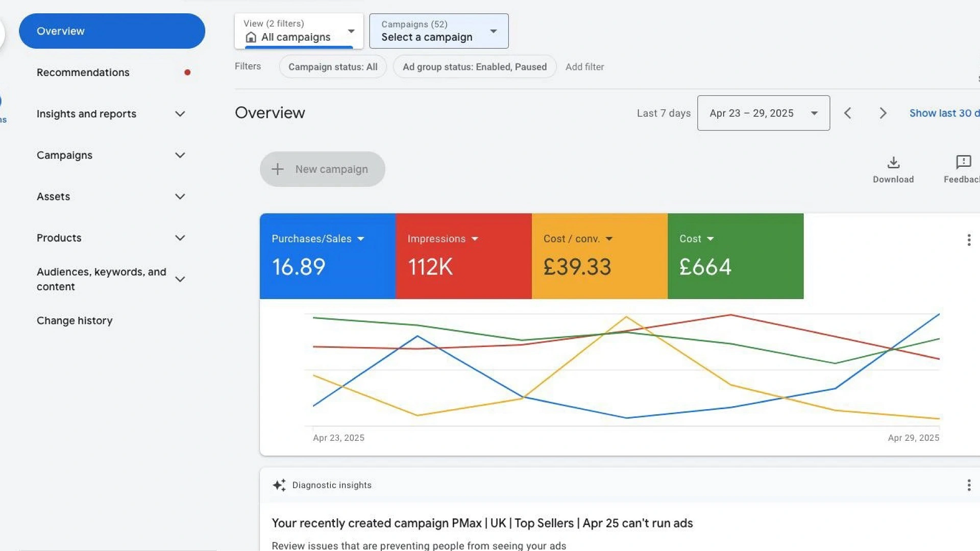Click Show last 30 days link

tap(943, 113)
